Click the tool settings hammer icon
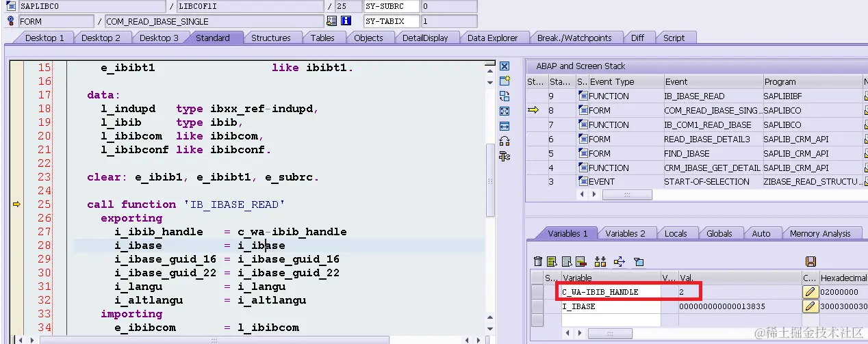The image size is (868, 344). [x=505, y=156]
